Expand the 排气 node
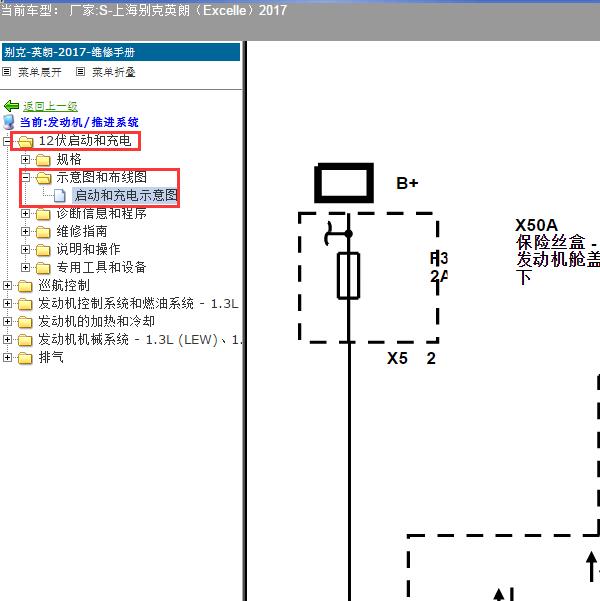Viewport: 600px width, 601px height. pos(7,358)
